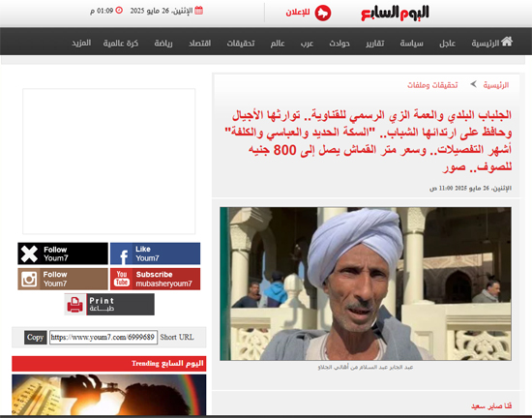This screenshot has width=532, height=418.
Task: Click the article date الإثنين، 26 مايو 2025 11:00
Action: click(471, 188)
